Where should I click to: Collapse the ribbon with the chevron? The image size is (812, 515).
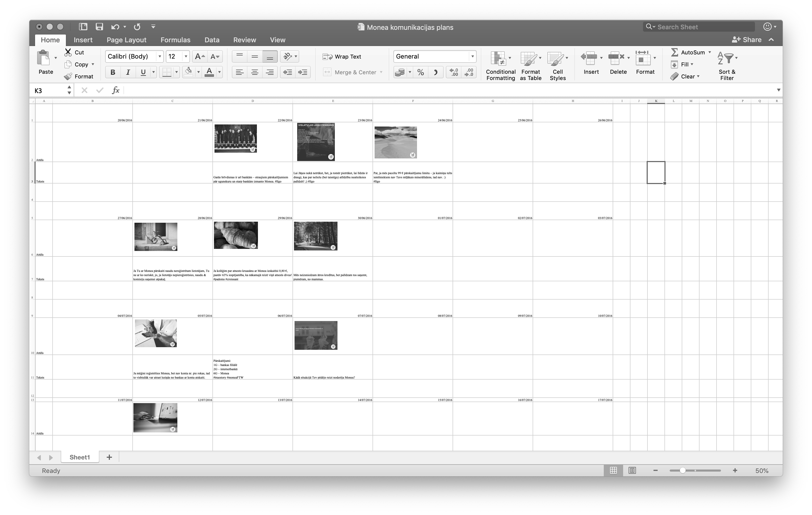click(771, 40)
